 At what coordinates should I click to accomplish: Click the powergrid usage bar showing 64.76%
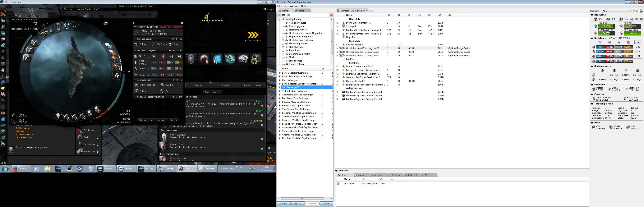click(606, 33)
